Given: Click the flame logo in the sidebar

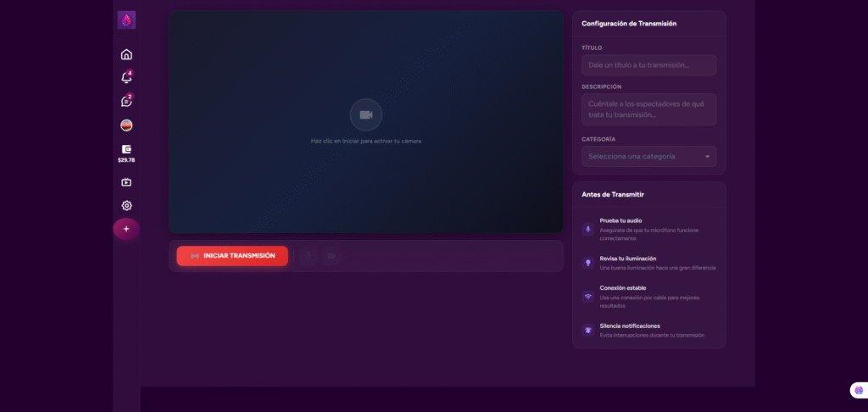Looking at the screenshot, I should [x=126, y=20].
